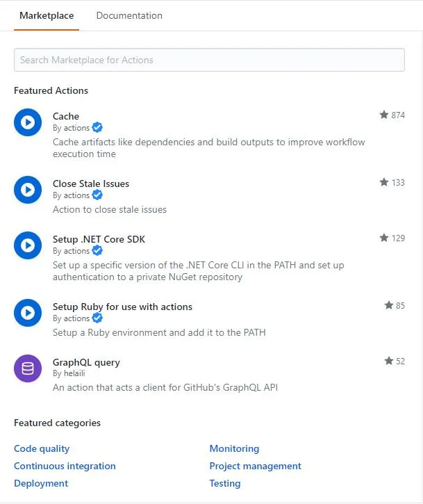Viewport: 423px width, 504px height.
Task: Click the star icon beside 52
Action: click(x=389, y=361)
